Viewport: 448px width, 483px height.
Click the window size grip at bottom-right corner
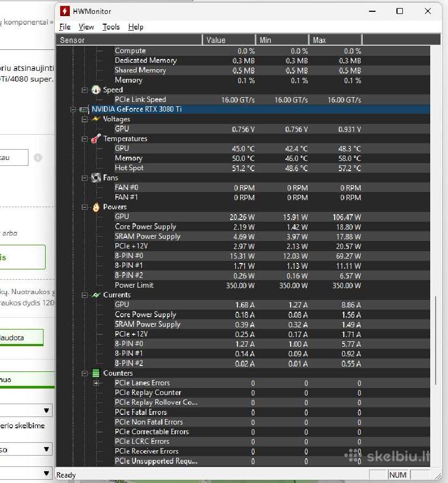coord(437,476)
